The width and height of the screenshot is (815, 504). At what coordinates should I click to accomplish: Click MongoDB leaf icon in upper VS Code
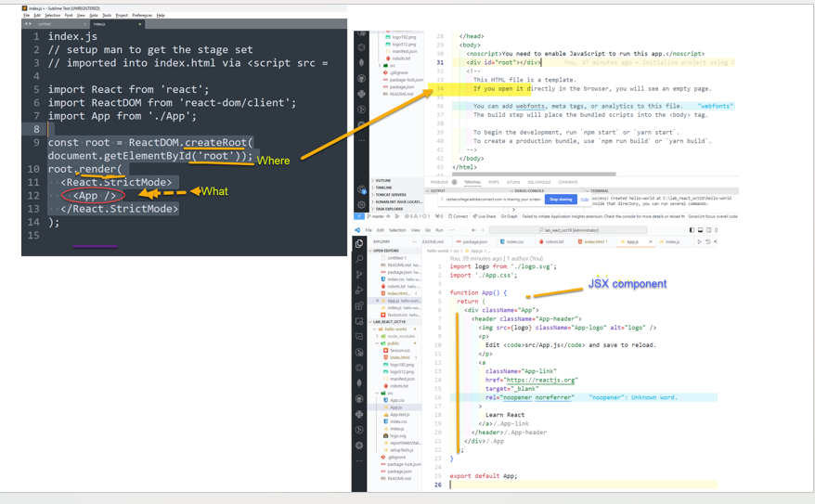361,63
